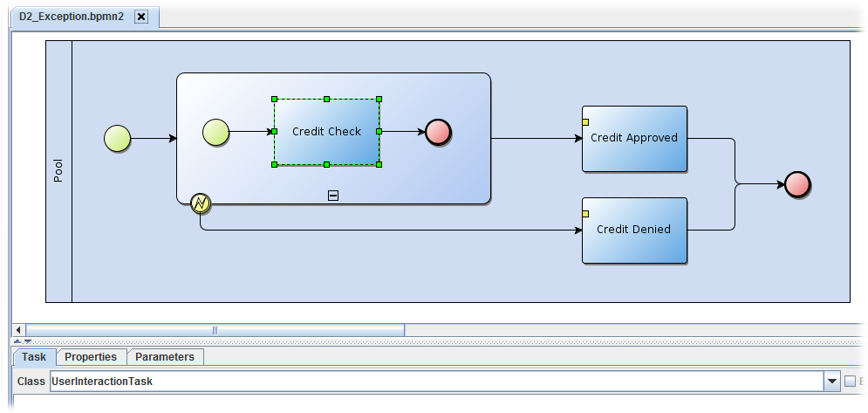Switch to the Parameters tab

click(165, 357)
